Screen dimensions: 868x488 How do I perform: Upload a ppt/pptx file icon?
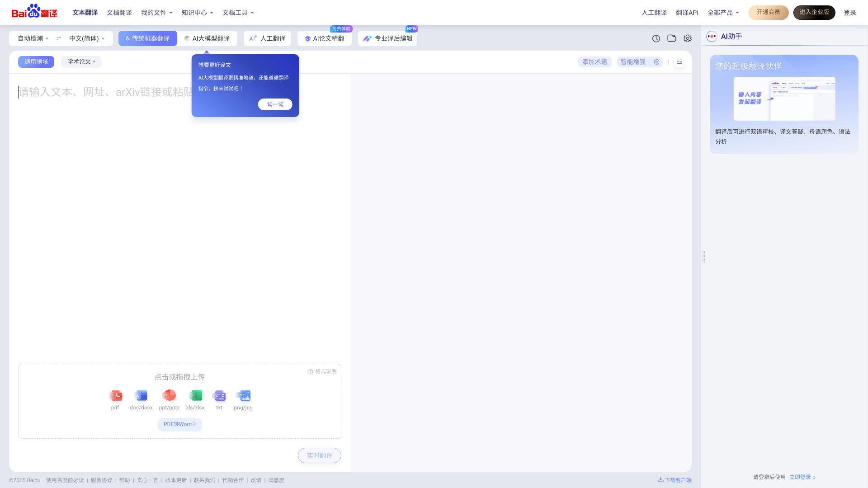(x=169, y=396)
